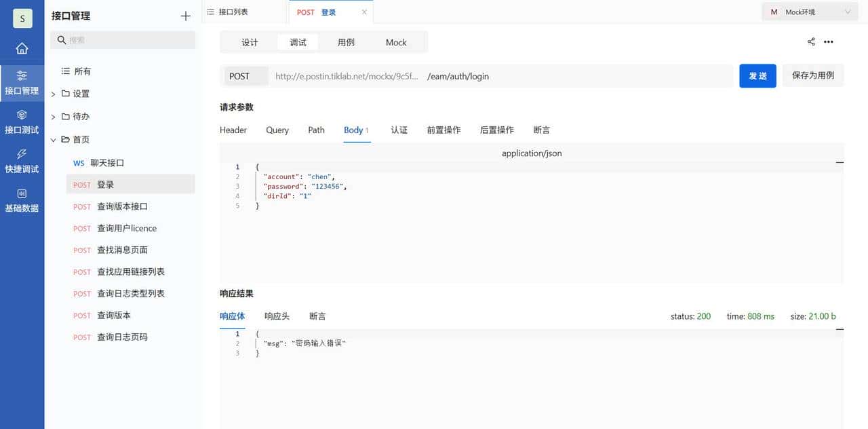Click the Home icon in the sidebar

pos(22,48)
